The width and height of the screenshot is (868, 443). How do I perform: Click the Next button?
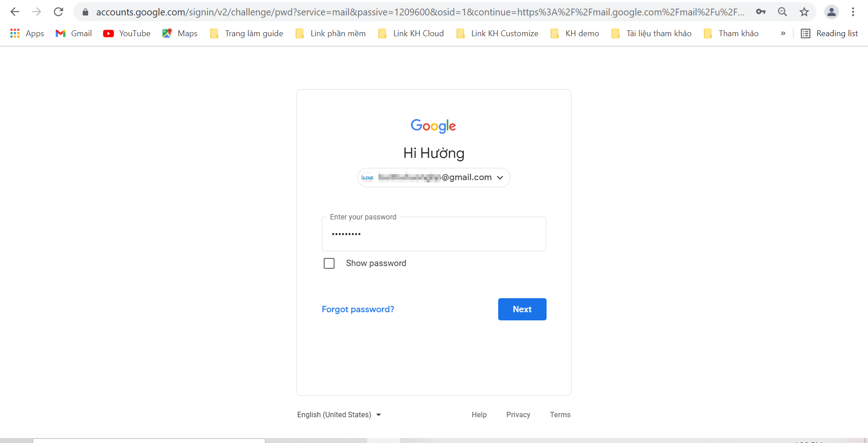pos(522,309)
